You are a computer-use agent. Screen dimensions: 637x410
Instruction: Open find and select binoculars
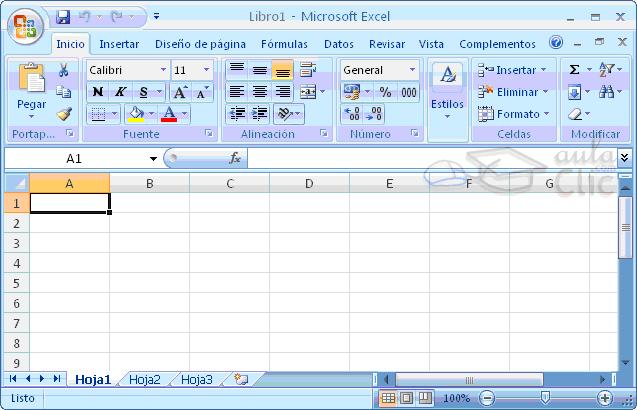pyautogui.click(x=607, y=92)
